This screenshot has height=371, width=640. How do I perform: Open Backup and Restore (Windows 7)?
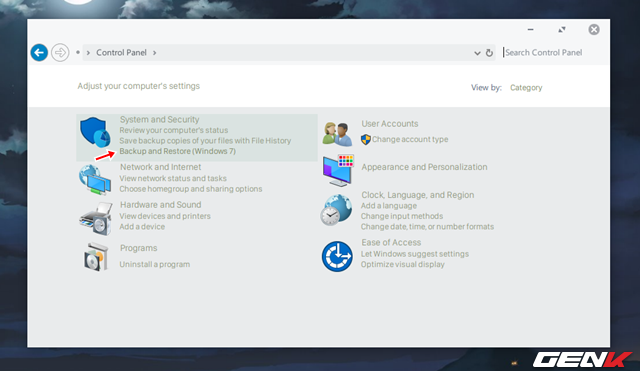coord(178,151)
